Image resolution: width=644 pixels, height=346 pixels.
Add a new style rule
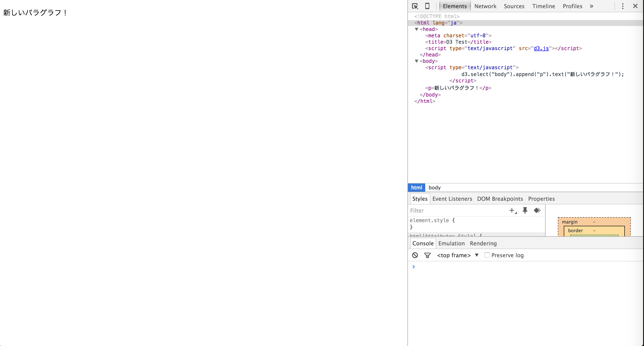512,211
